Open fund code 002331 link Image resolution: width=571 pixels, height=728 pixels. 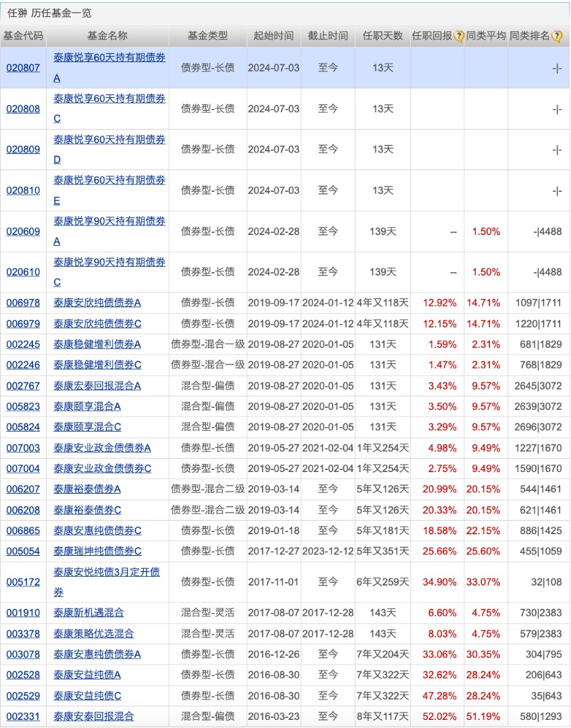[23, 717]
